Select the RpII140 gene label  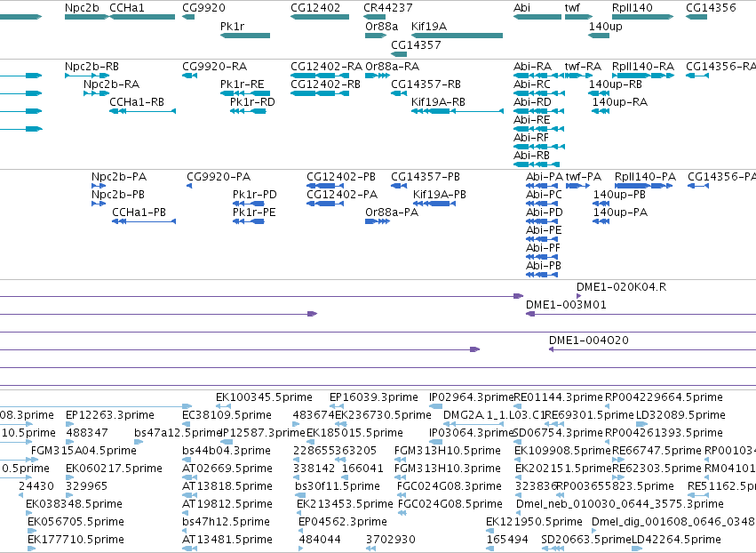(633, 8)
